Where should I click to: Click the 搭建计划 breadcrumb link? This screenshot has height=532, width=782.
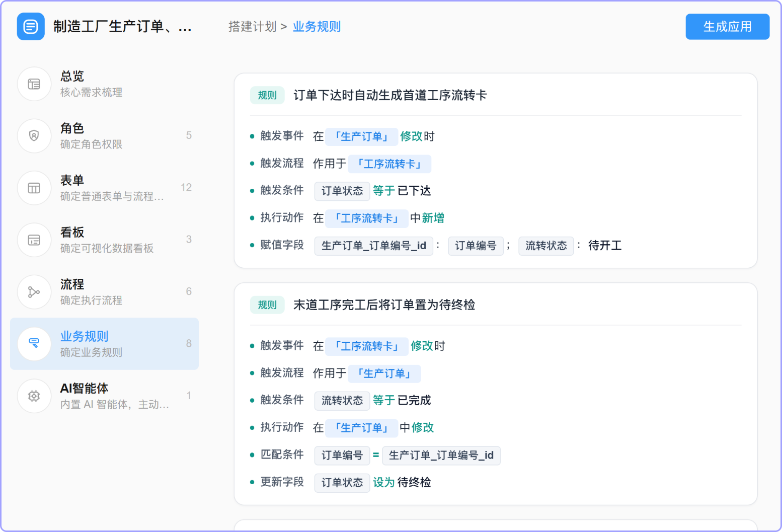[252, 27]
